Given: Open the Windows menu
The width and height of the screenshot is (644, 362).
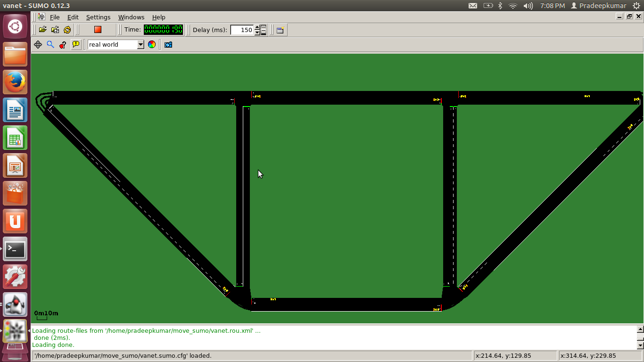Looking at the screenshot, I should [x=131, y=17].
